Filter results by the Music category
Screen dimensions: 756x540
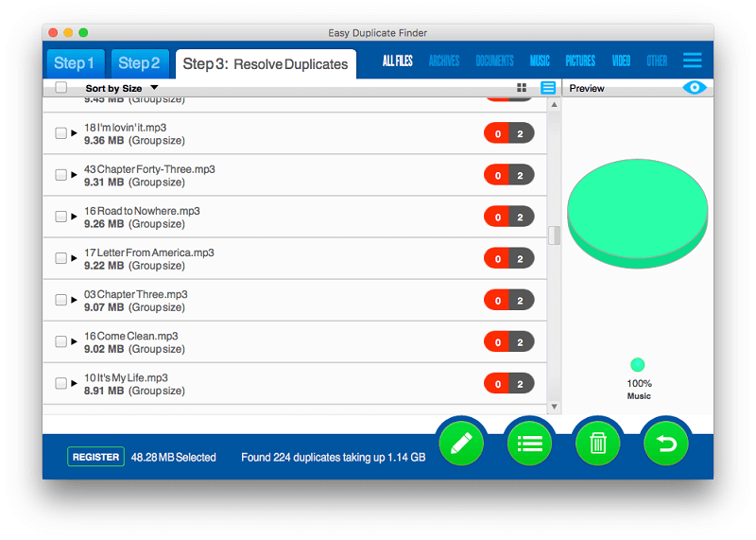(540, 61)
